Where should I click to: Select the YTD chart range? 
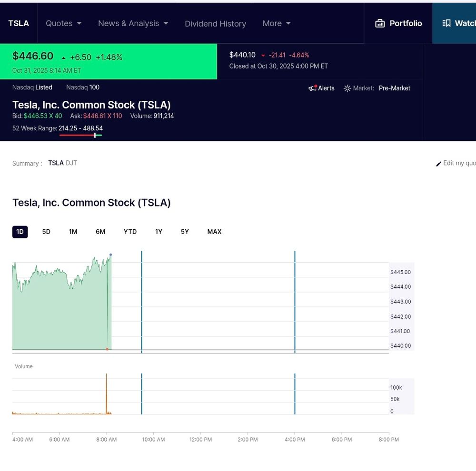click(x=130, y=232)
